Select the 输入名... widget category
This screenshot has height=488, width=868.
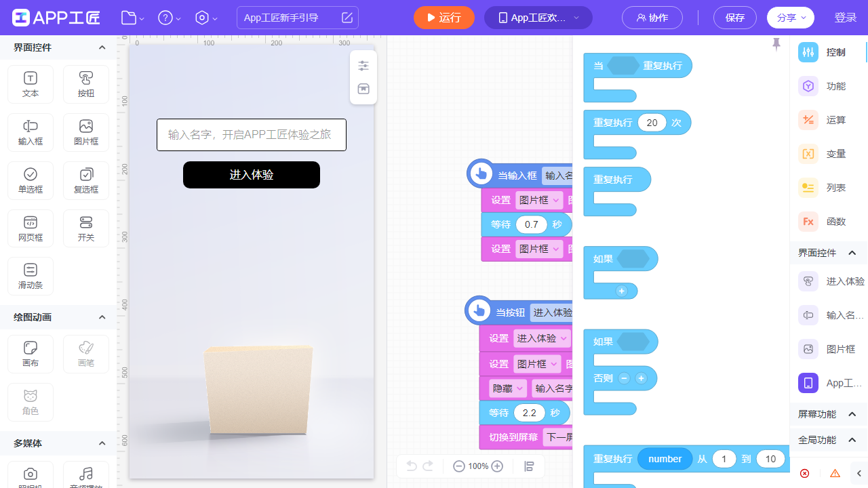coord(830,315)
